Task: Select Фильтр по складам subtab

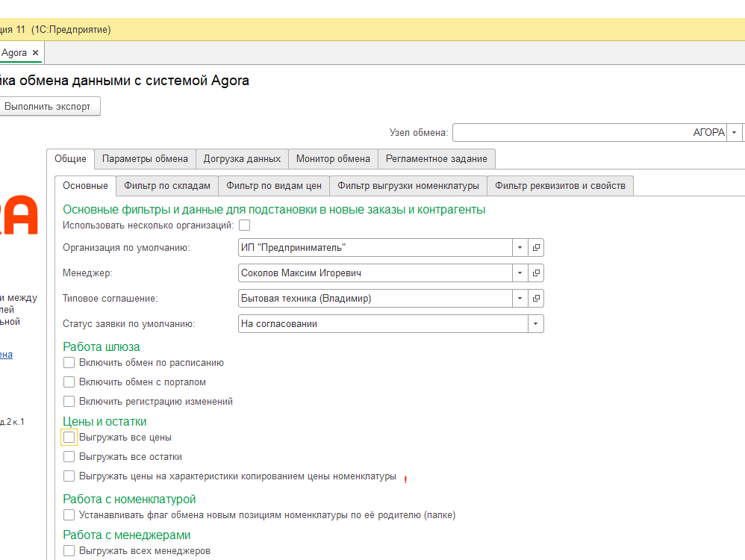Action: pyautogui.click(x=168, y=186)
